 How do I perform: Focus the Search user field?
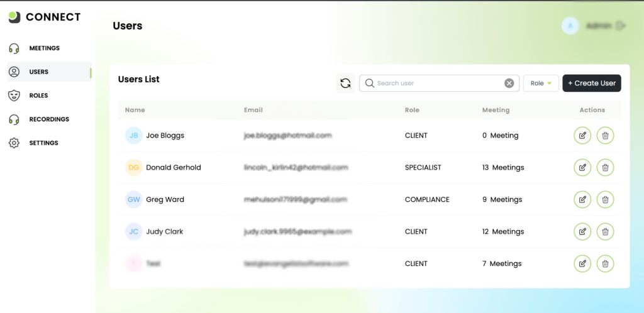click(439, 83)
